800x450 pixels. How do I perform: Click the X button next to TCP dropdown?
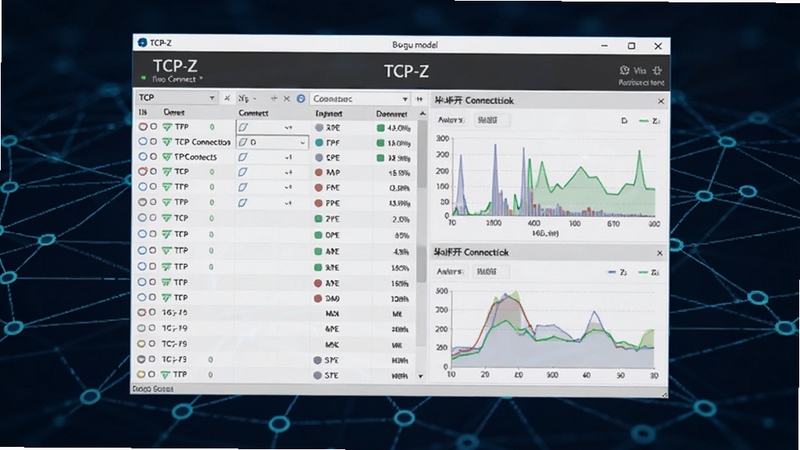[227, 98]
